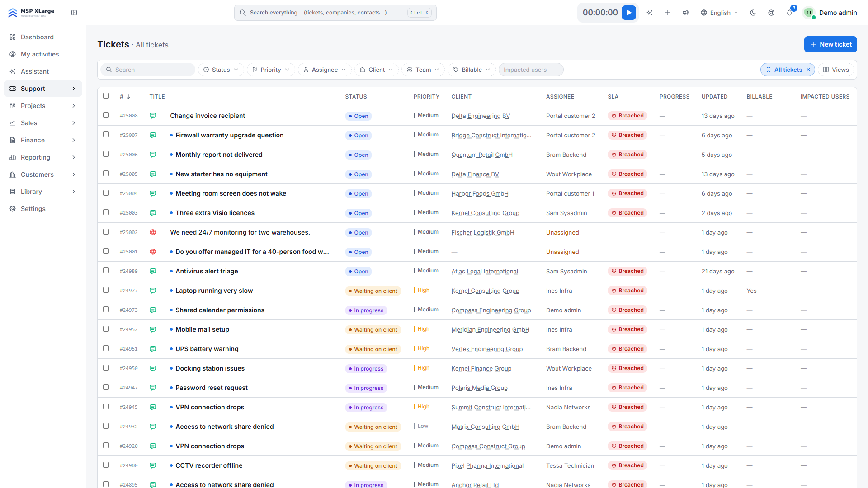Open the Billable filter dropdown

click(x=472, y=70)
